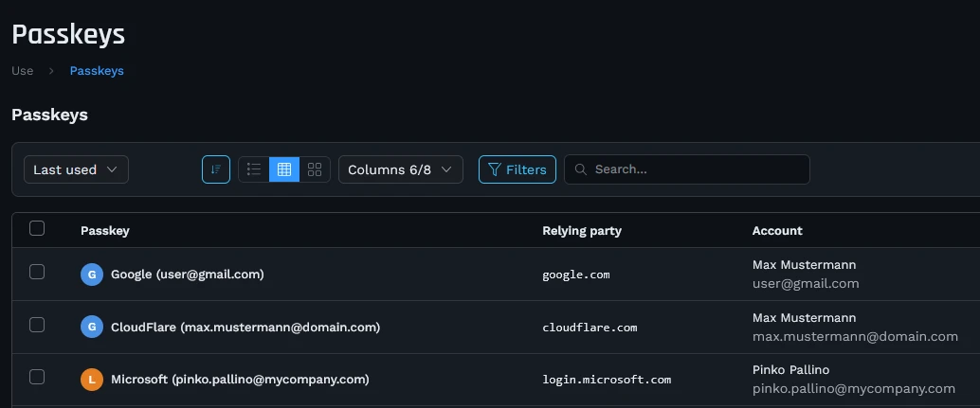Screen dimensions: 980x408
Task: Click the Passkeys breadcrumb link
Action: click(97, 71)
